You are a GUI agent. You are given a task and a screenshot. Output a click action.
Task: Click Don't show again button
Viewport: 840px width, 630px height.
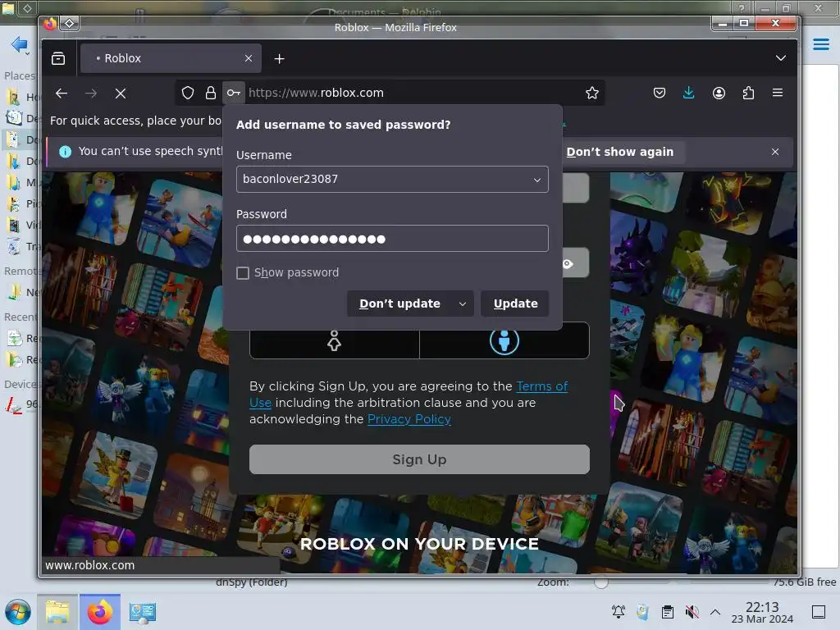pos(620,152)
